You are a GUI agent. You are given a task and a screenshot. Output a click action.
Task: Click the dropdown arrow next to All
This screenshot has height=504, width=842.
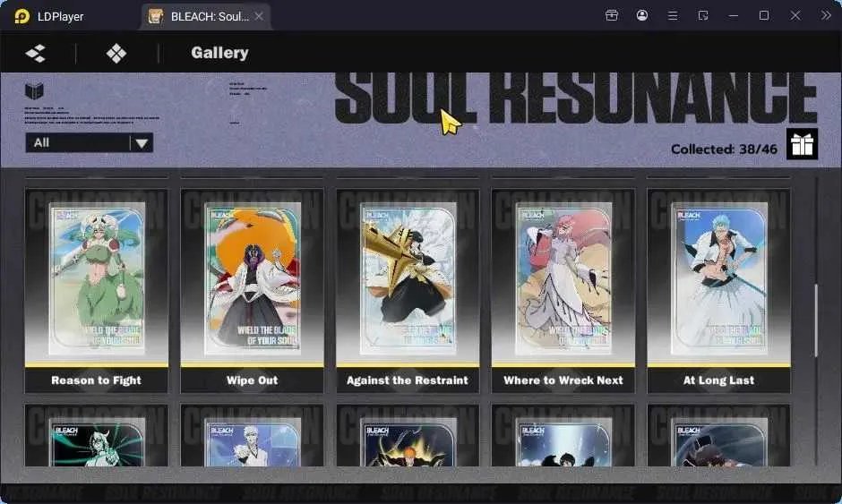point(142,142)
